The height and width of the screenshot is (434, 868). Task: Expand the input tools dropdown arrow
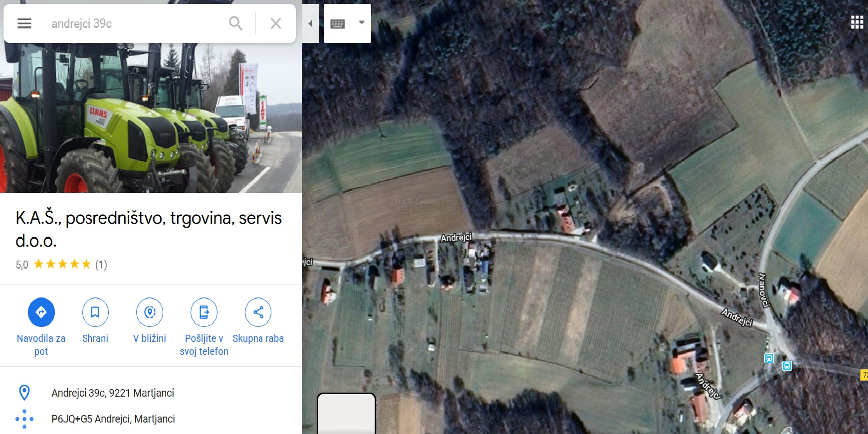pos(362,23)
